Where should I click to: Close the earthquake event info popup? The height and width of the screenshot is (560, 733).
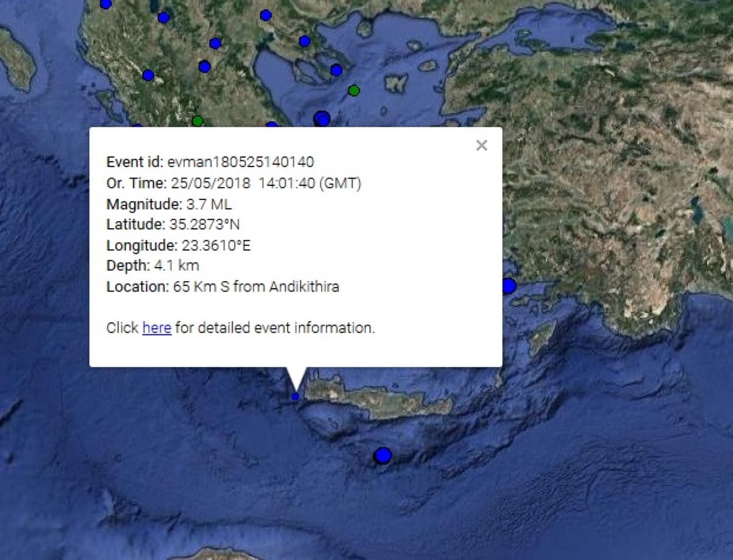[x=481, y=145]
